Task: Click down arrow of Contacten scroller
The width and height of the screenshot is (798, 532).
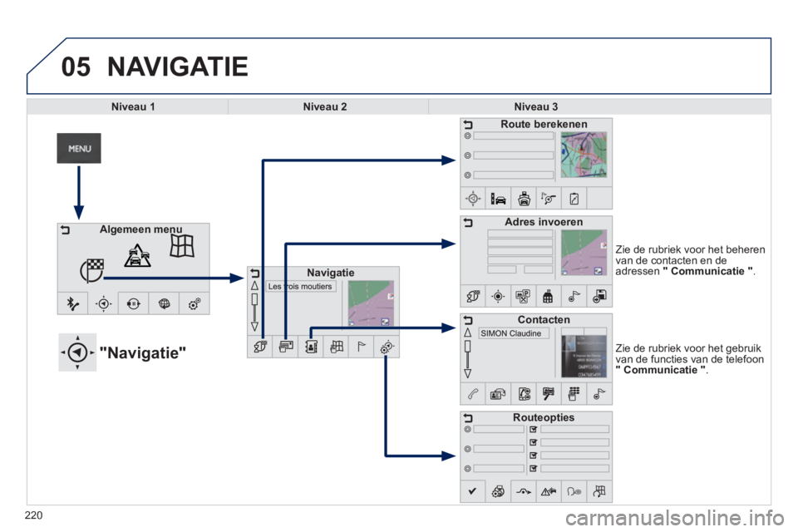Action: click(x=468, y=373)
